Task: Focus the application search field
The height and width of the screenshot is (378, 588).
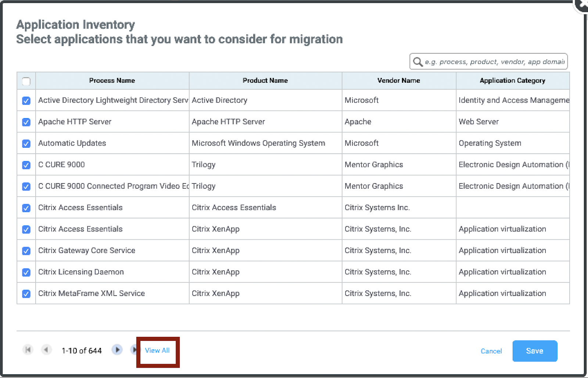Action: (x=494, y=62)
